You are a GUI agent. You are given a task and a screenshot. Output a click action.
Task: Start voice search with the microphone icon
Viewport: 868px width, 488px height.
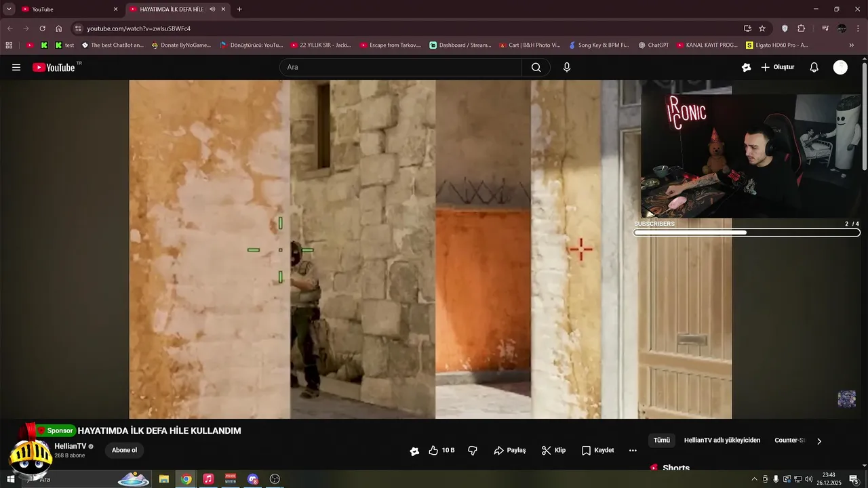pos(567,67)
